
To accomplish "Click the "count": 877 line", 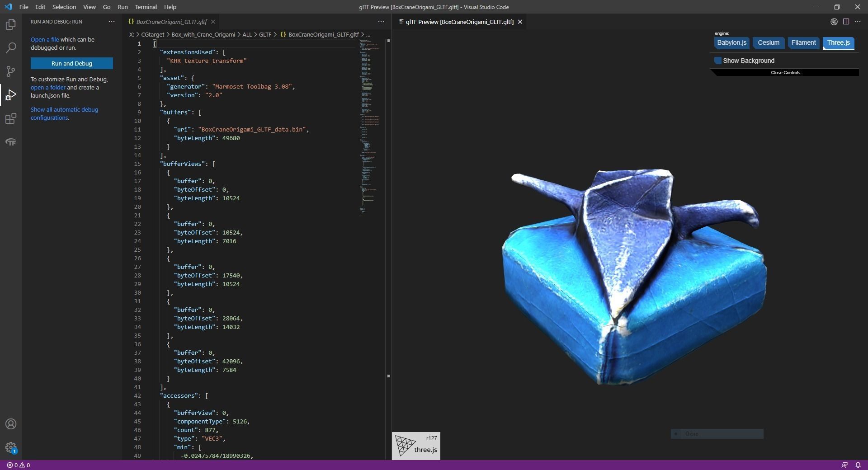I will 196,430.
